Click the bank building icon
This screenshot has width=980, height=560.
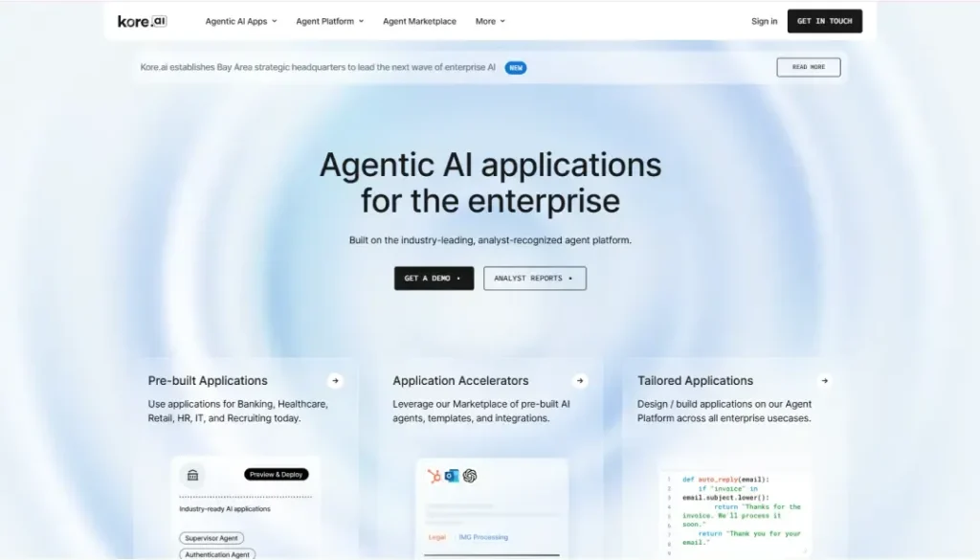point(192,475)
